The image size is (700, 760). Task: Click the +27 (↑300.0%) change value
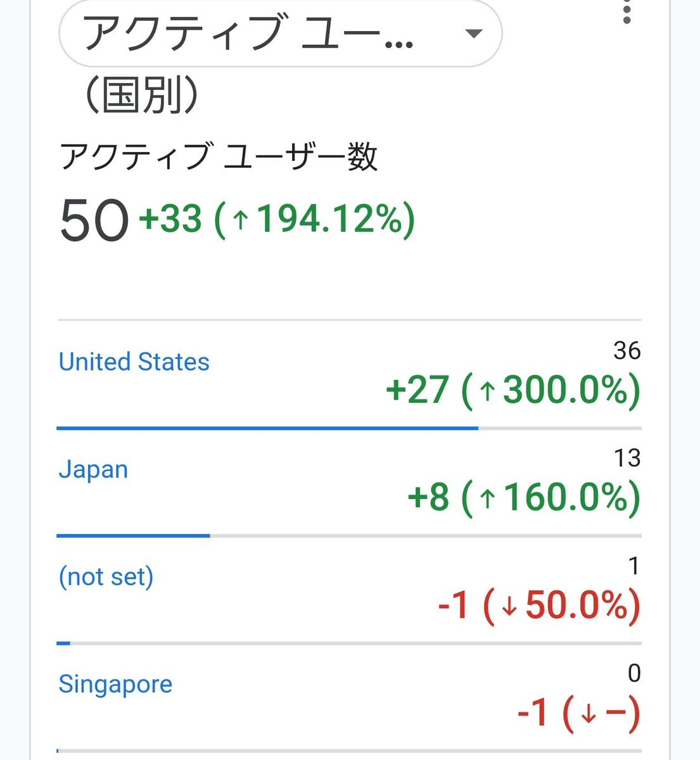(x=513, y=389)
